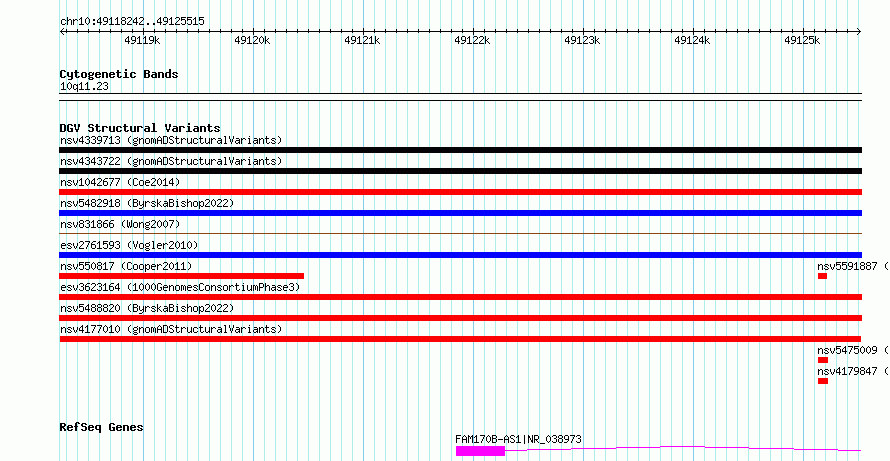Click the short red nsv550817 bar
Image resolution: width=890 pixels, height=461 pixels.
(182, 276)
